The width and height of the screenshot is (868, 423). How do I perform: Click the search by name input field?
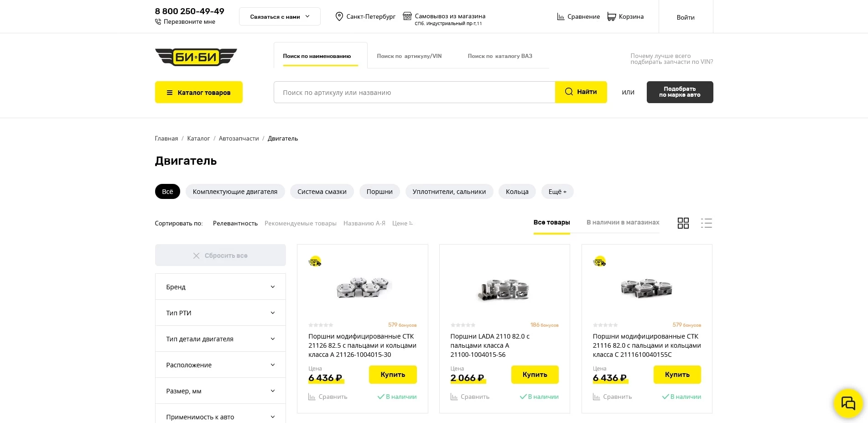pos(414,92)
